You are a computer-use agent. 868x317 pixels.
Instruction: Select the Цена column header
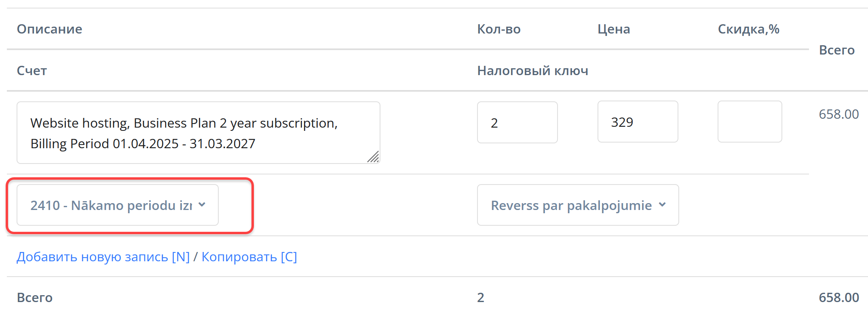pyautogui.click(x=614, y=29)
